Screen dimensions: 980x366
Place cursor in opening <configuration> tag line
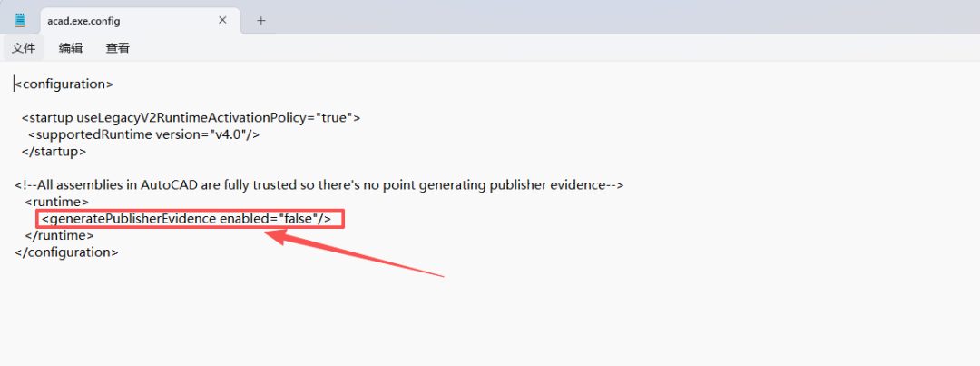64,84
